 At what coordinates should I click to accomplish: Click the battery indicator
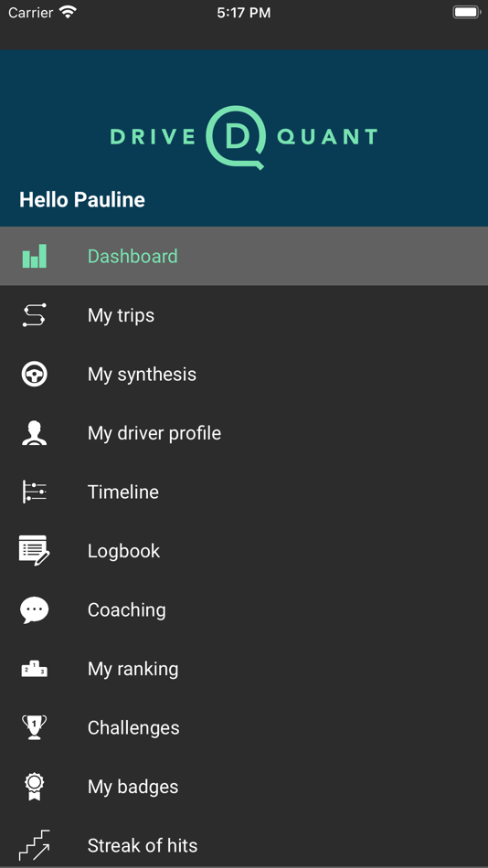(466, 12)
